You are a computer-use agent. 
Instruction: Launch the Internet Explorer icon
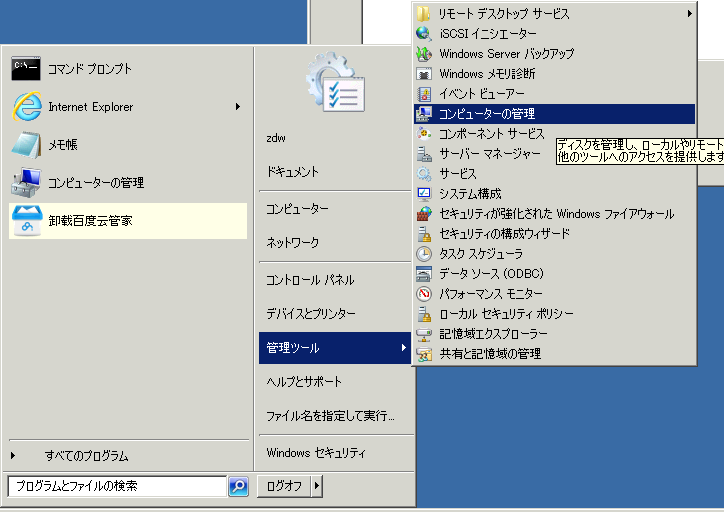[27, 107]
